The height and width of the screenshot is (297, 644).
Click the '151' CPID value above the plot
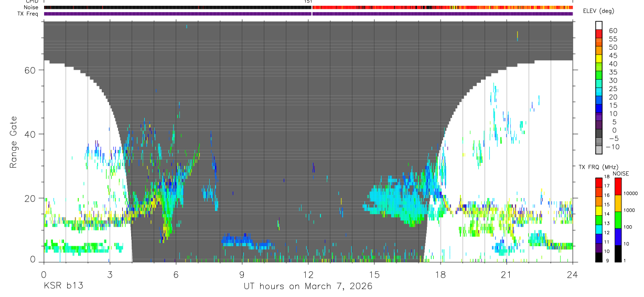click(308, 2)
